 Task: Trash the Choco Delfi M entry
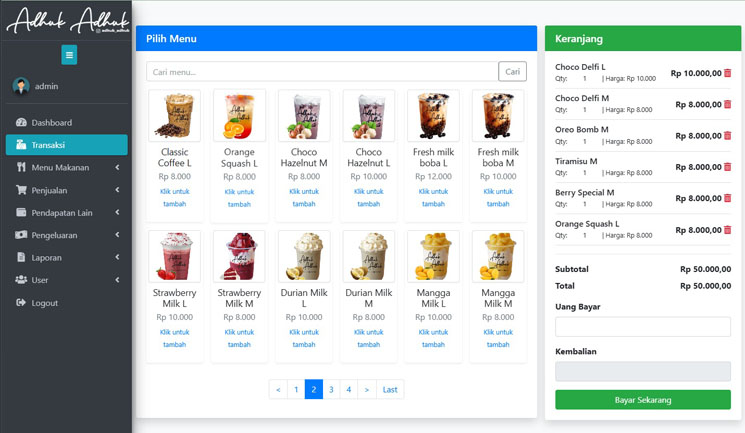click(728, 104)
